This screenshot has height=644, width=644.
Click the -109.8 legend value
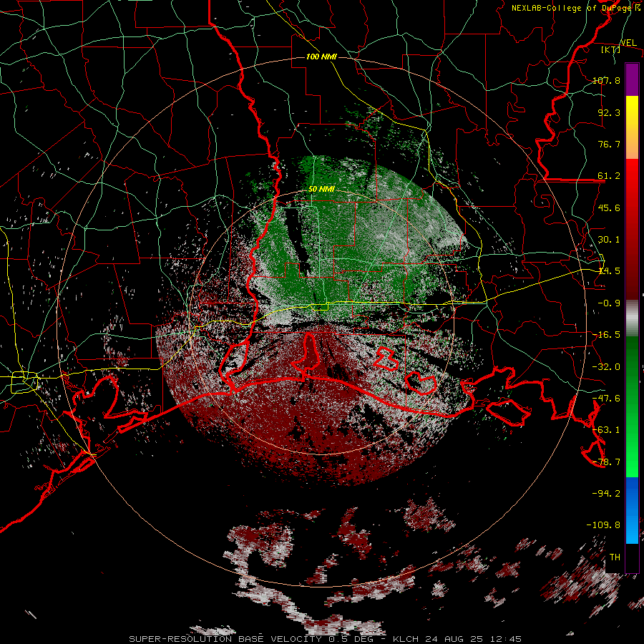coord(603,525)
